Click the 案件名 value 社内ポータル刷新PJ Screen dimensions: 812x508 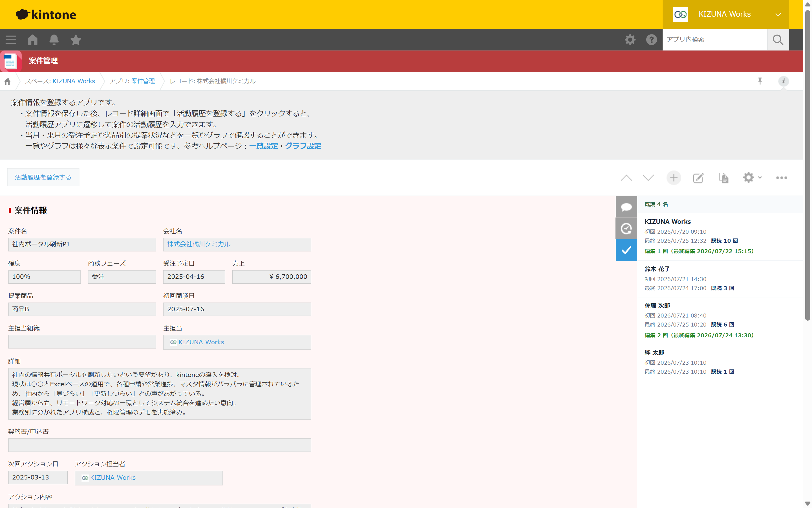tap(82, 244)
